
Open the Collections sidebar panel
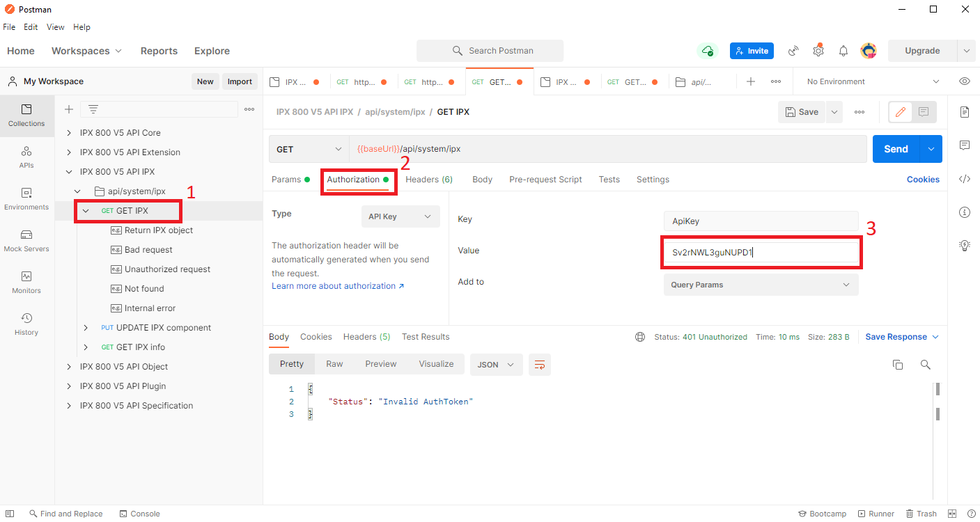click(26, 116)
